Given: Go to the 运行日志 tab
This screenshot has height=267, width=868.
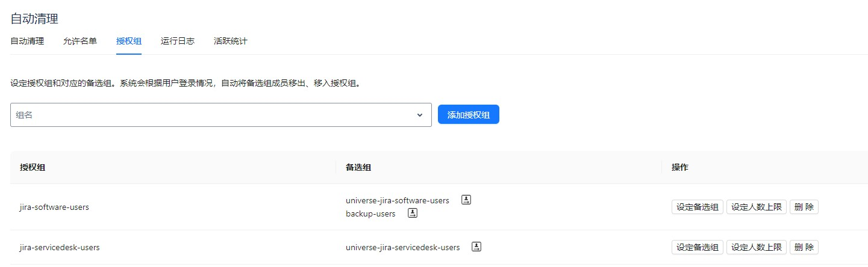Looking at the screenshot, I should [178, 41].
